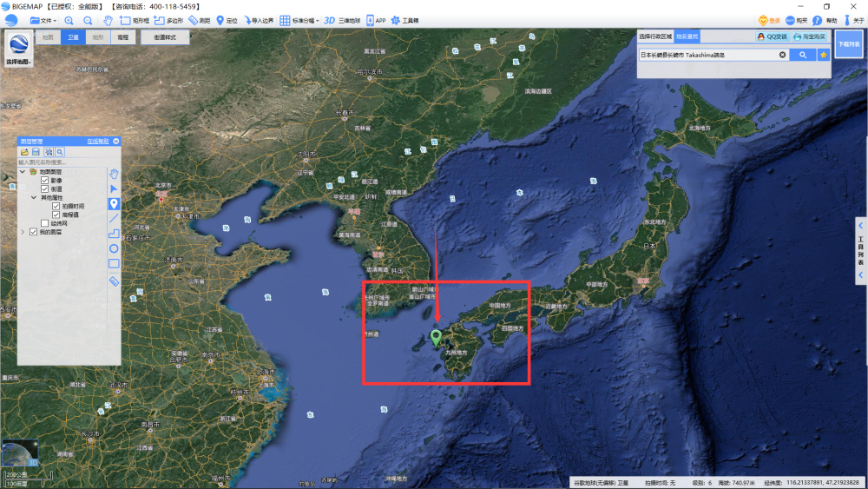The height and width of the screenshot is (489, 868).
Task: Open the 标准分幅 standard sheet dropdown
Action: pos(299,21)
